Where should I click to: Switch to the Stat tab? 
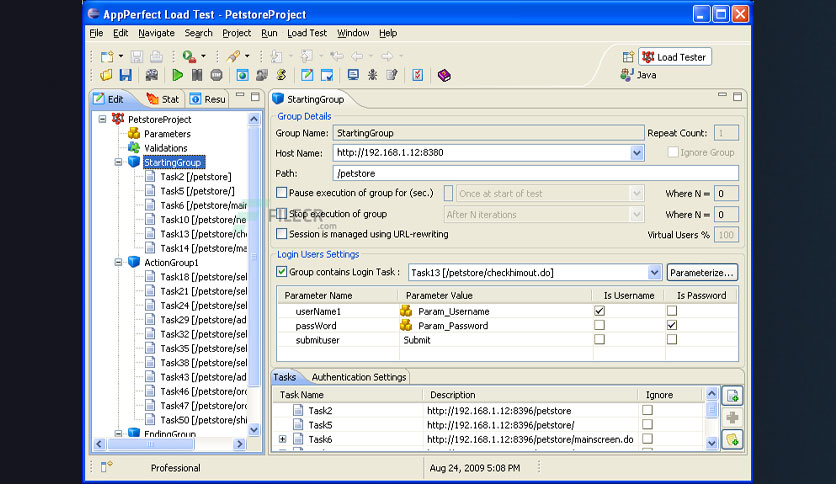pos(163,99)
